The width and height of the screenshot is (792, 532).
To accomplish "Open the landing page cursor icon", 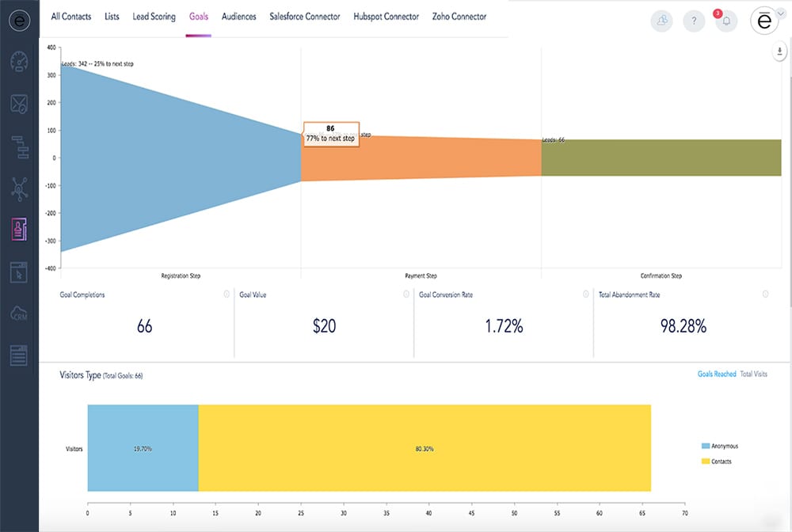I will [19, 272].
